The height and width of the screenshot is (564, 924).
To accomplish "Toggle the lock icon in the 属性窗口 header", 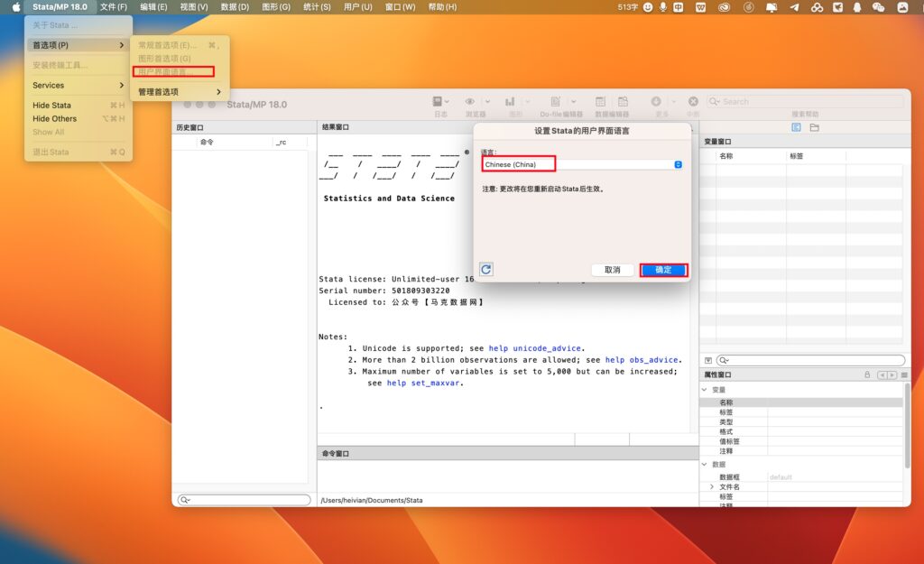I will (866, 374).
